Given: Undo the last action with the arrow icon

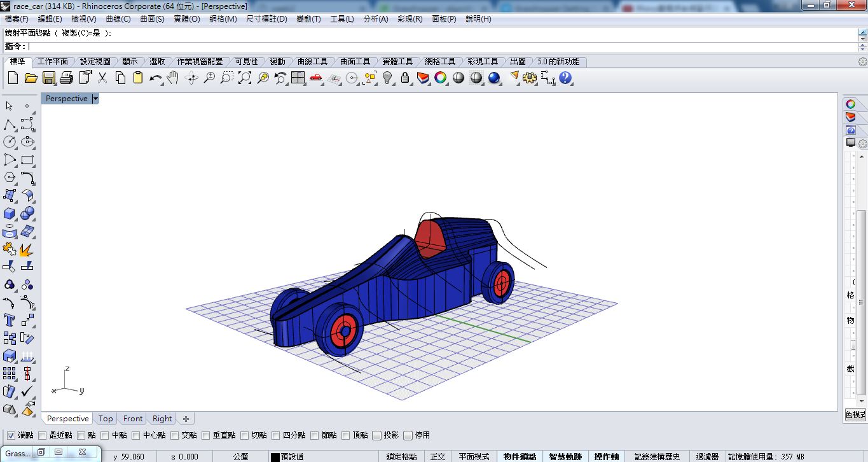Looking at the screenshot, I should [156, 78].
